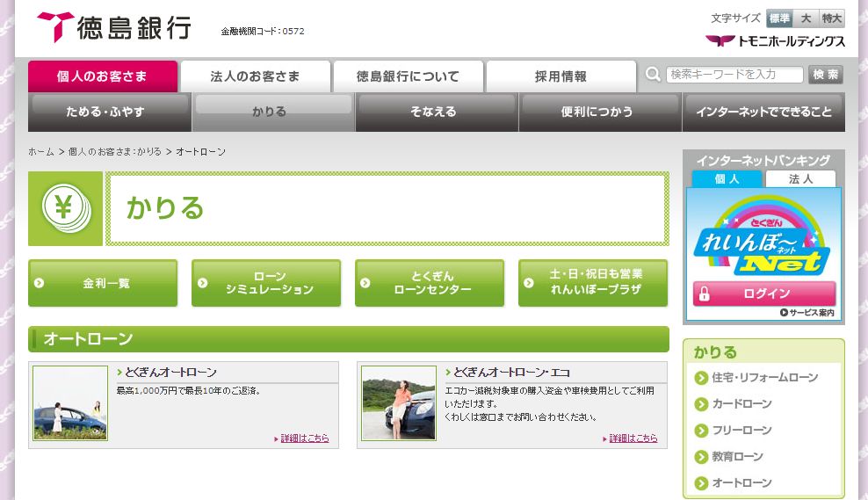The width and height of the screenshot is (868, 500).
Task: Open the サービス案内 link
Action: [x=807, y=313]
